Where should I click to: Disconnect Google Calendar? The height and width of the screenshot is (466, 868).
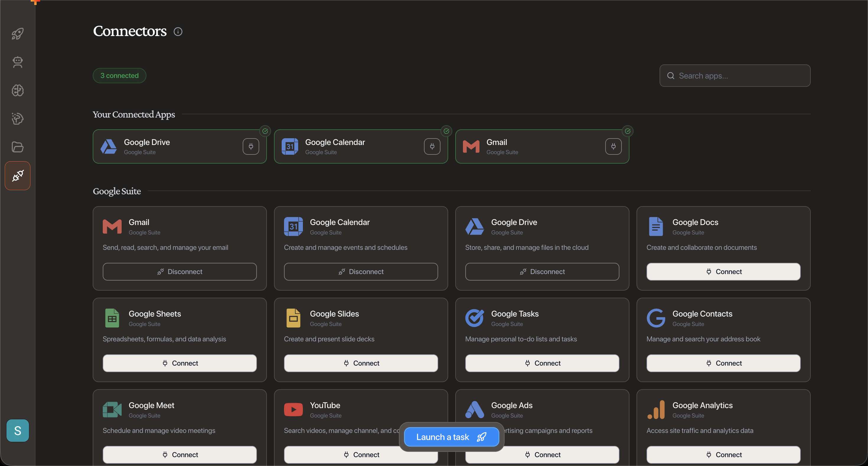361,272
